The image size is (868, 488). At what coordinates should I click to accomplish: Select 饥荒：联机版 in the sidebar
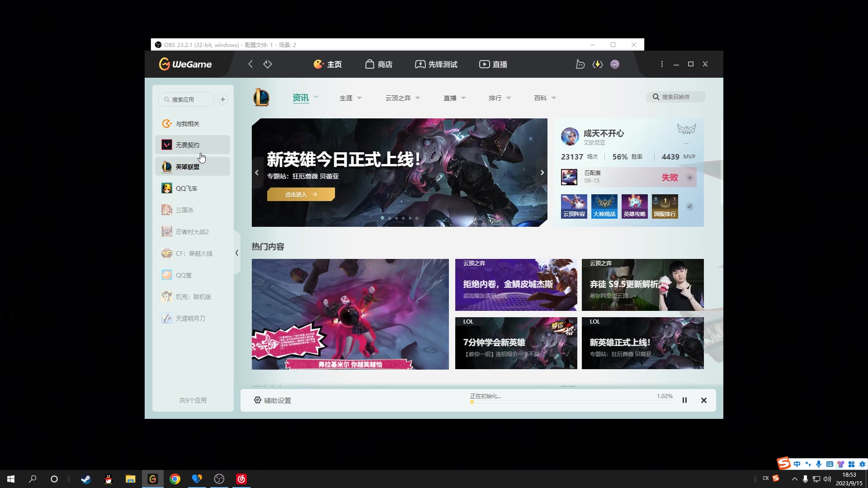coord(193,297)
